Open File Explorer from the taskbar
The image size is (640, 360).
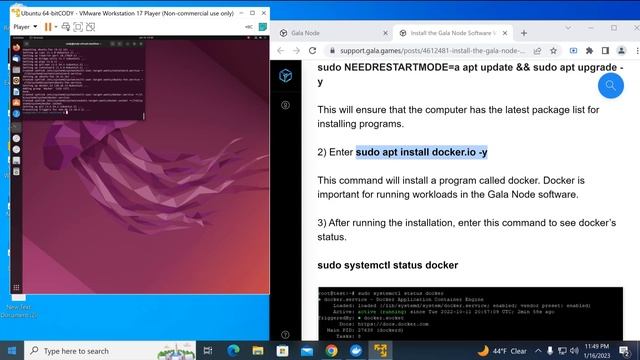pos(258,351)
